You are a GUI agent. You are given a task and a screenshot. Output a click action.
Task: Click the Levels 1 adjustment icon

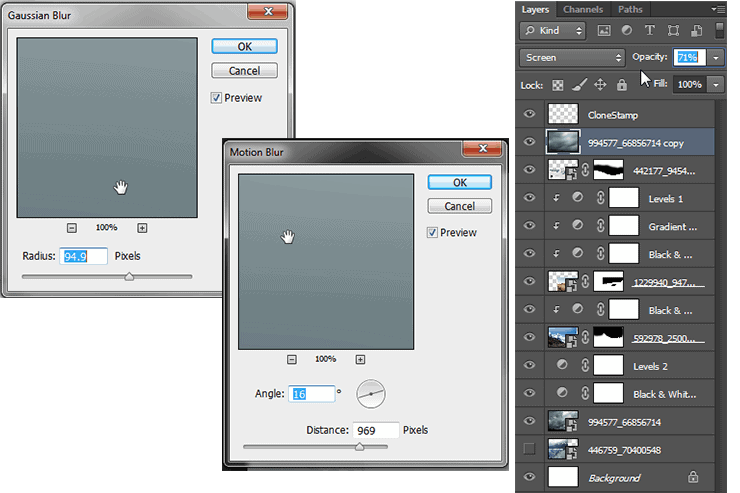point(577,198)
